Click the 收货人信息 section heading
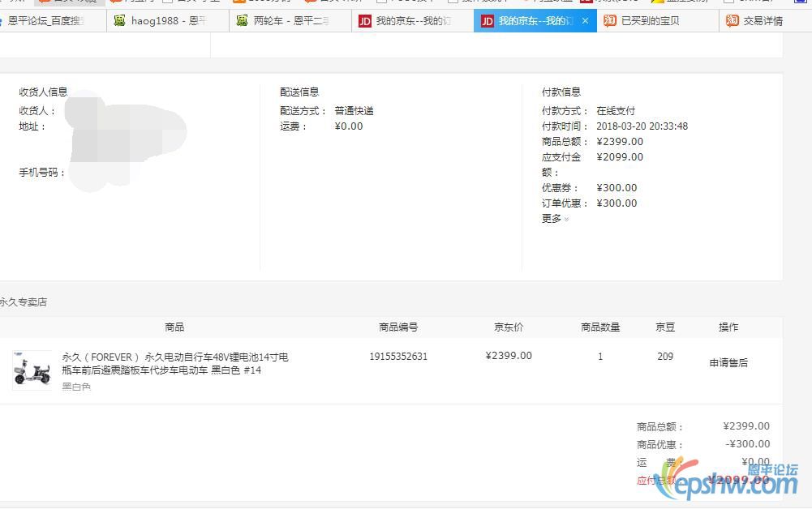Screen dimensions: 812x509 click(x=44, y=92)
